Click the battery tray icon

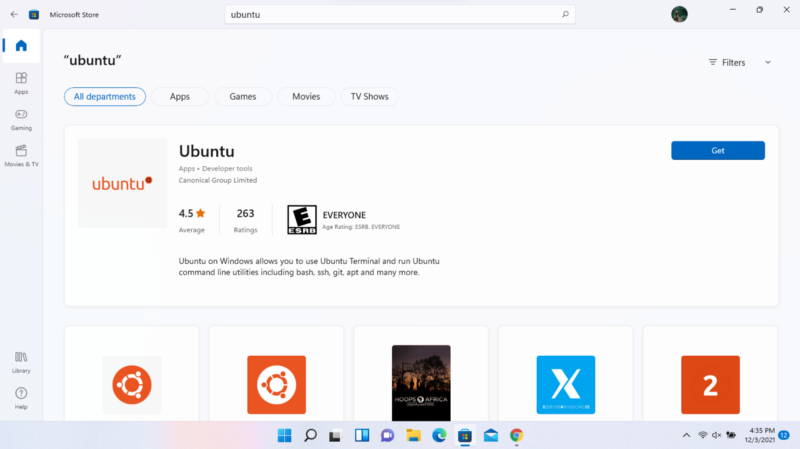(x=731, y=435)
